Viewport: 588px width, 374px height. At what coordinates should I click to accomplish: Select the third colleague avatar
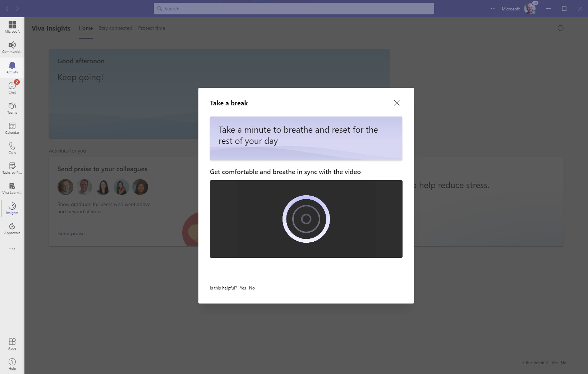pyautogui.click(x=103, y=187)
